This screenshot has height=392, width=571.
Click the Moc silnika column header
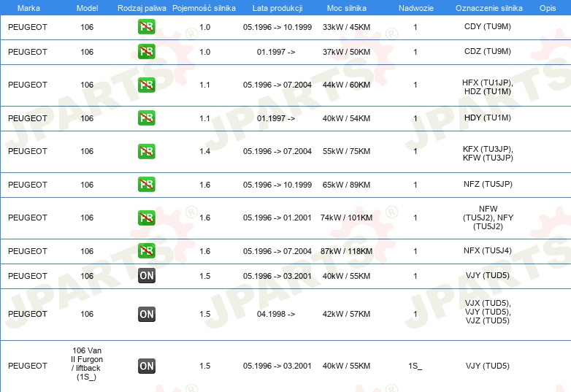(x=346, y=8)
